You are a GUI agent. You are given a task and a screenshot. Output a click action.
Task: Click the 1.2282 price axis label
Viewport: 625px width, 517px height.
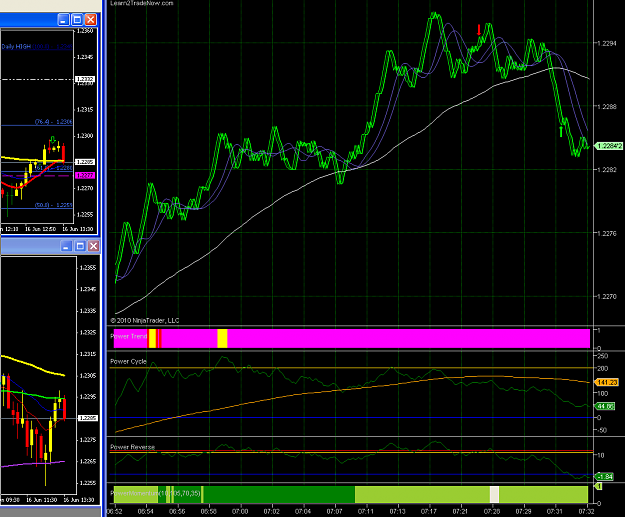(606, 170)
